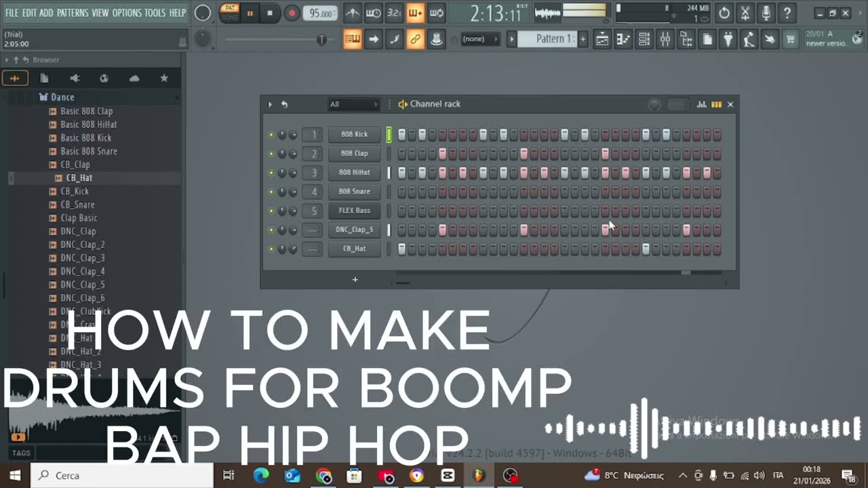Open the channel filter 'All' dropdown

click(353, 104)
